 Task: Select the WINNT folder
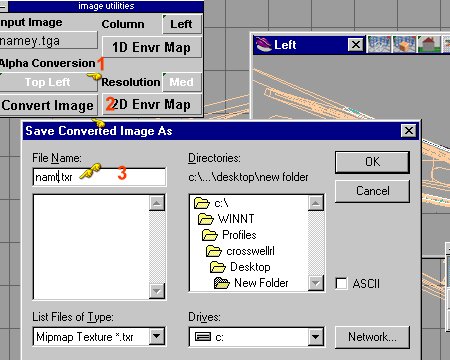[226, 219]
